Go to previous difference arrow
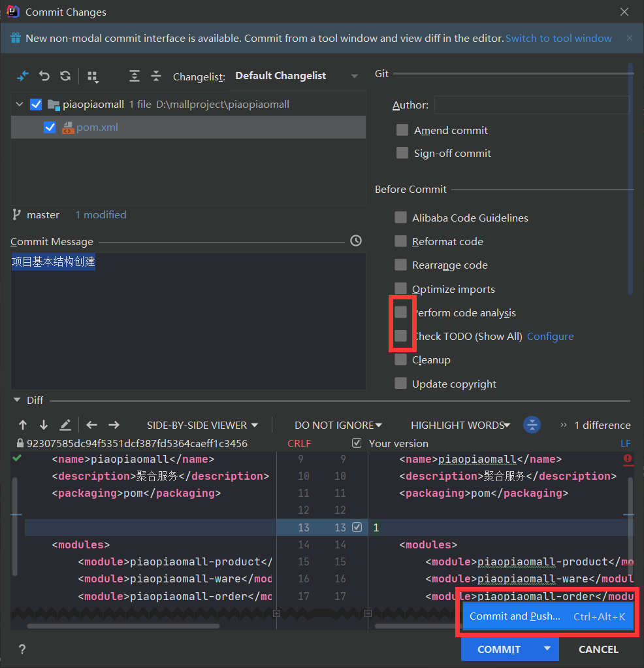This screenshot has width=644, height=668. pos(23,425)
